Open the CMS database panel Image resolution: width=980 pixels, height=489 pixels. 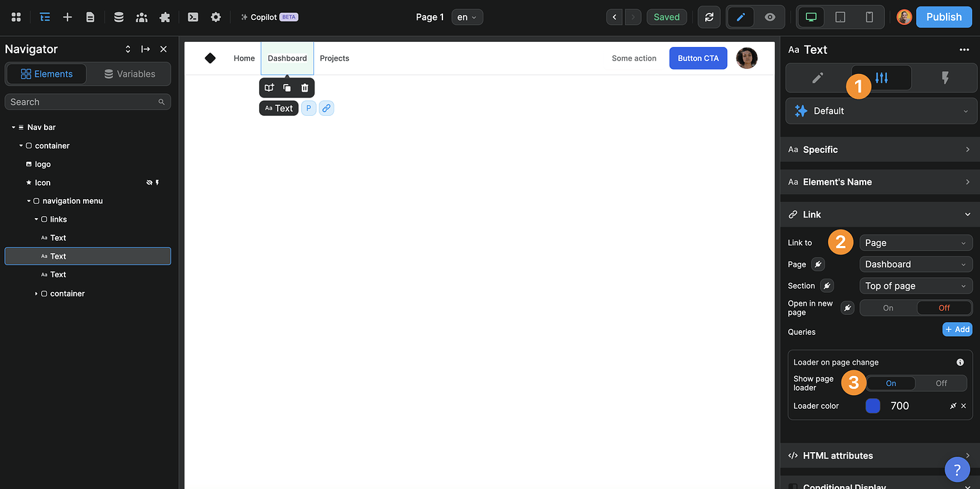coord(119,16)
